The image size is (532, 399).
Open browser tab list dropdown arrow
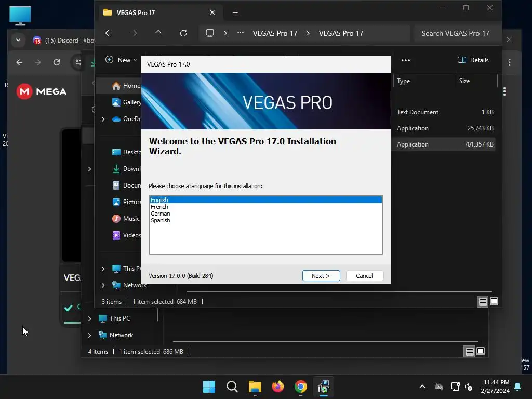pyautogui.click(x=18, y=40)
